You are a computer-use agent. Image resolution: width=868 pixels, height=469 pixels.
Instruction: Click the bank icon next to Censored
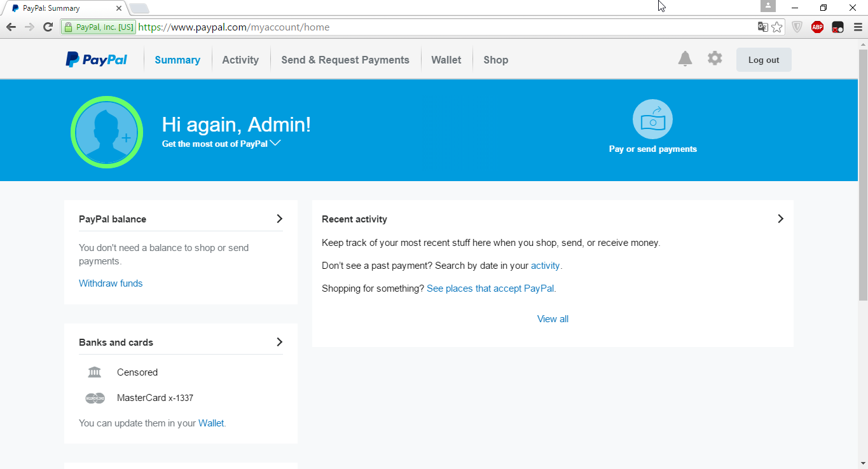coord(94,372)
